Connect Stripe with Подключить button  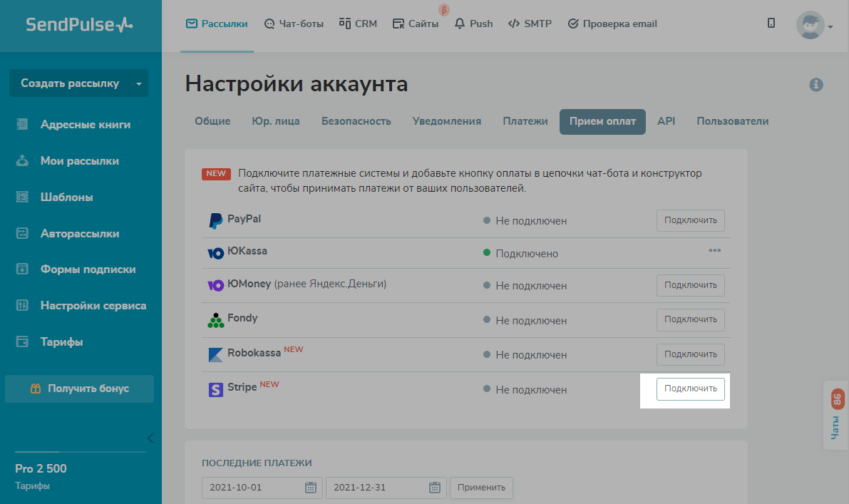(x=690, y=389)
